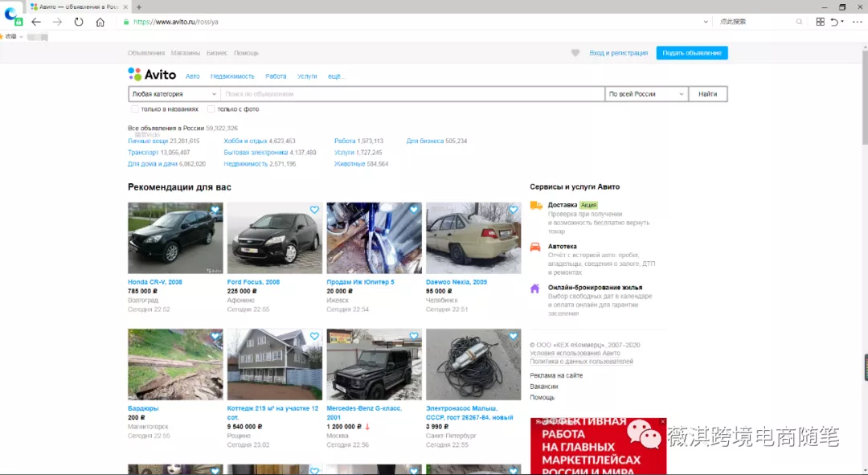The image size is (868, 475).
Task: Favorite the Ford Focus listing
Action: coord(314,210)
